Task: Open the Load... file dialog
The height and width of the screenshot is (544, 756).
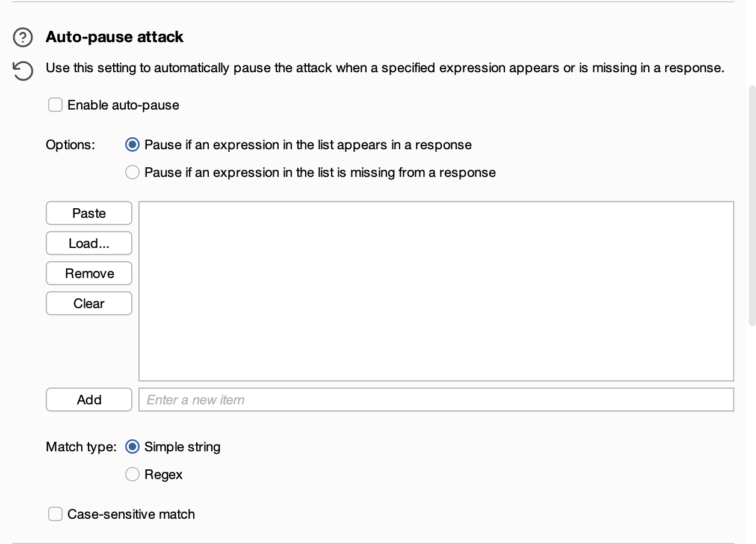Action: pyautogui.click(x=89, y=243)
